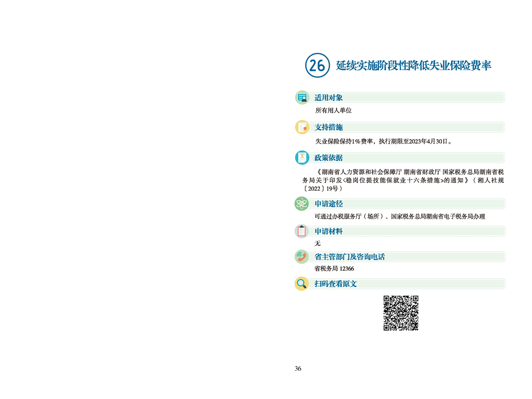Click the text 省税务局 12366
This screenshot has width=532, height=399.
(x=334, y=269)
